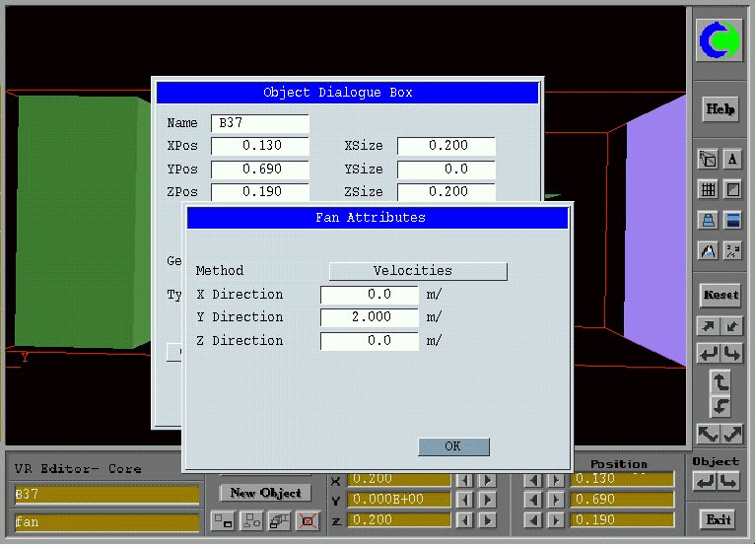Click the Help button
This screenshot has width=756, height=545.
tap(720, 108)
